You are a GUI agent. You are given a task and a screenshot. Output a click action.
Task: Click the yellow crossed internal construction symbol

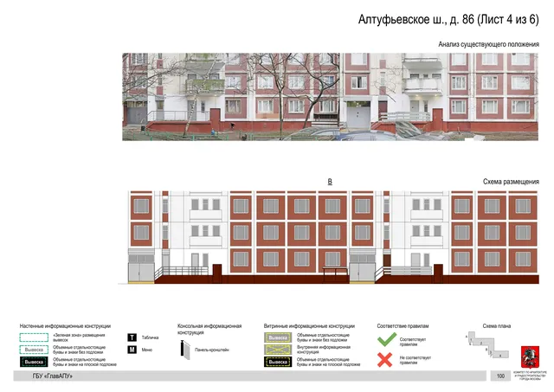[x=278, y=350]
